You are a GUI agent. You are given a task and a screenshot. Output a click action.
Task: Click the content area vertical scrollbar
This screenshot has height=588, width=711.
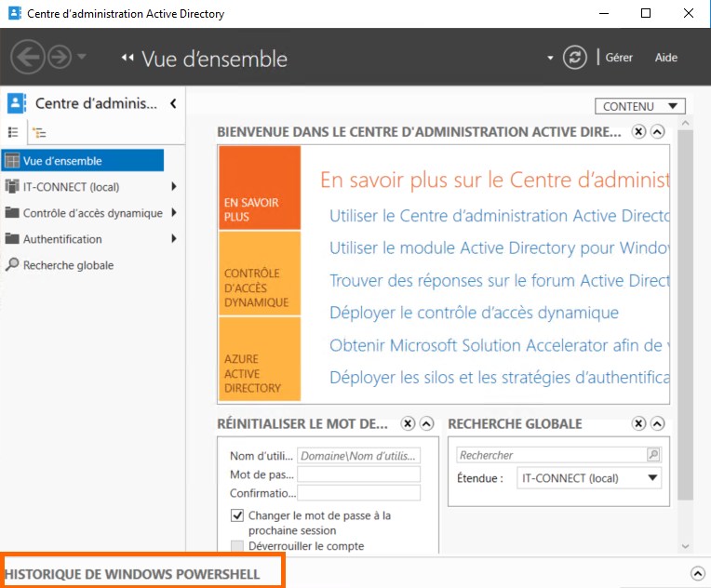685,314
